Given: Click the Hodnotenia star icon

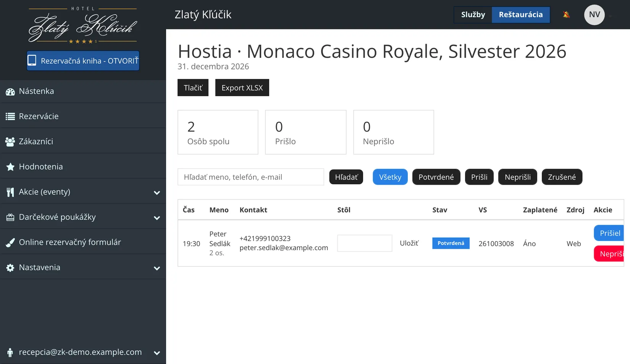Looking at the screenshot, I should [10, 167].
